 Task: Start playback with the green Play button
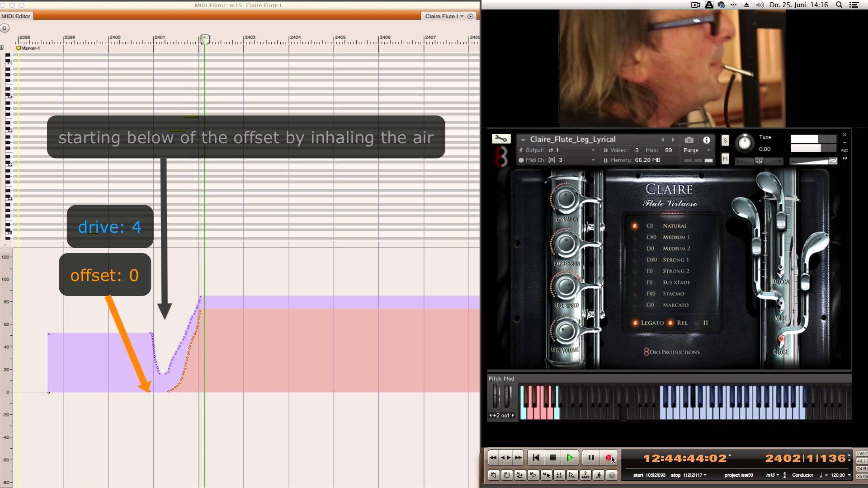click(570, 458)
